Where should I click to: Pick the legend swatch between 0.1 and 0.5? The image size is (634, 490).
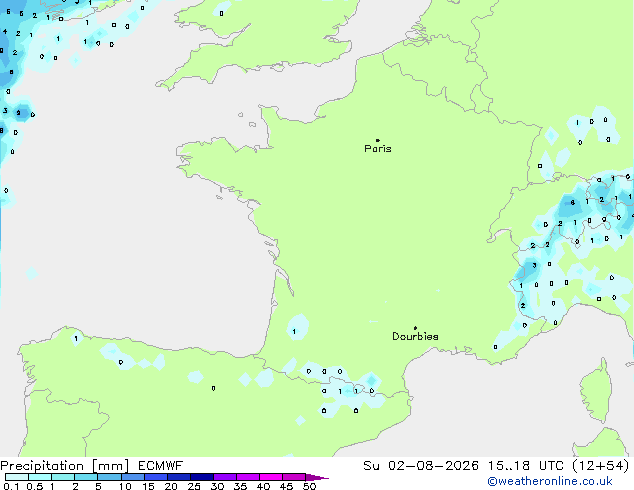pyautogui.click(x=17, y=477)
